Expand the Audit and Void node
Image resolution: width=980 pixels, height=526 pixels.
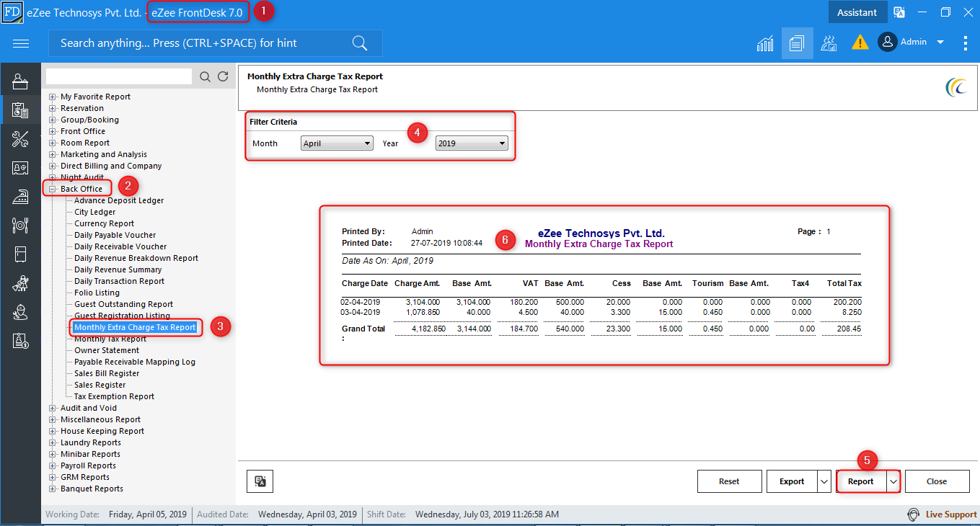pyautogui.click(x=53, y=408)
